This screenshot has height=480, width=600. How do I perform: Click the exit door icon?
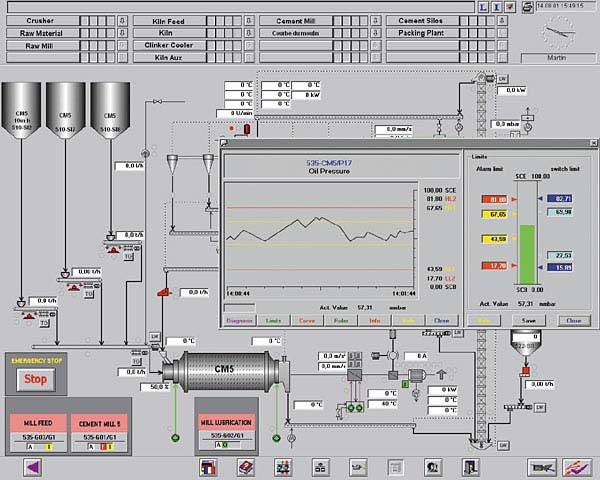point(467,466)
